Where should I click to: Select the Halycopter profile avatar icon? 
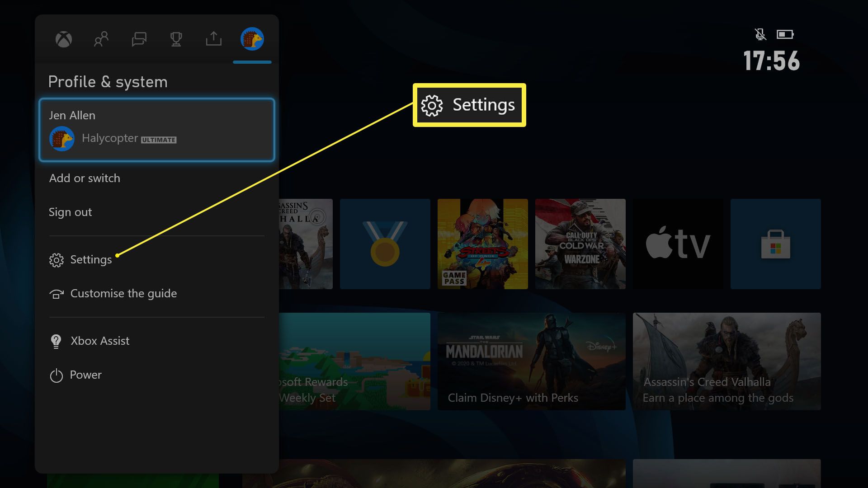pyautogui.click(x=61, y=138)
